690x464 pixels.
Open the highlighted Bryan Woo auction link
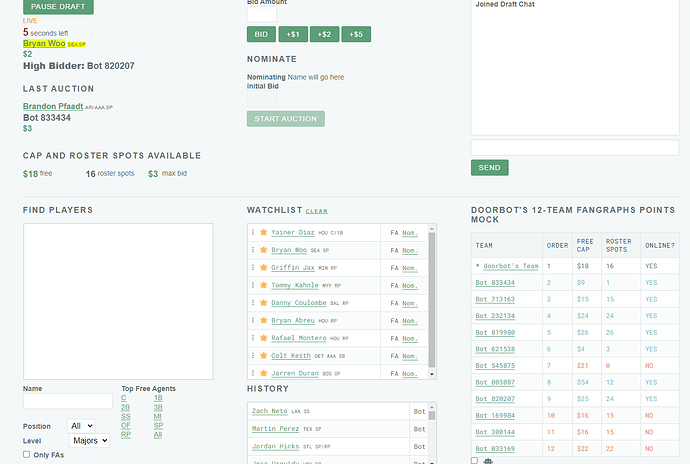44,43
